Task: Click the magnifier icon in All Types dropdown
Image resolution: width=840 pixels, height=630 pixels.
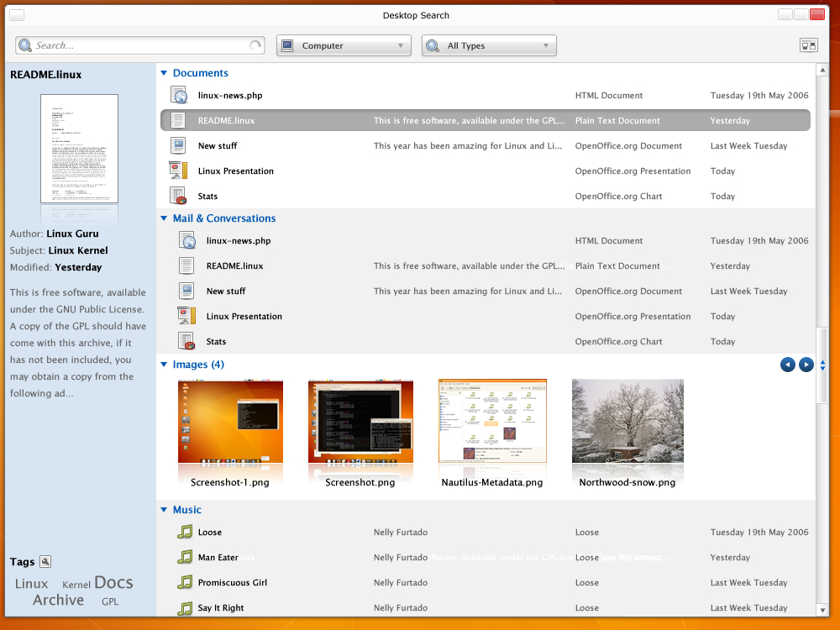Action: 433,46
